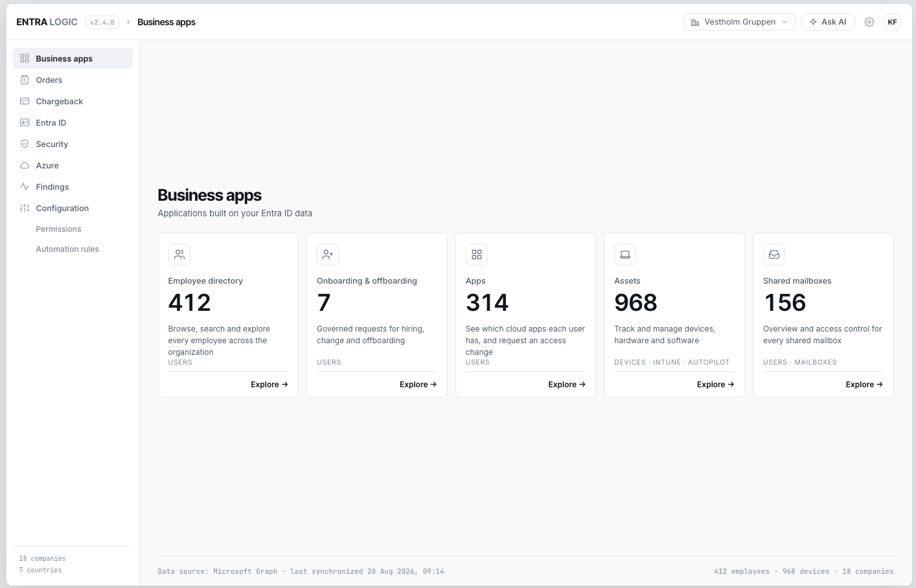
Task: Click the Onboarding & offboarding user-plus icon
Action: [x=328, y=254]
